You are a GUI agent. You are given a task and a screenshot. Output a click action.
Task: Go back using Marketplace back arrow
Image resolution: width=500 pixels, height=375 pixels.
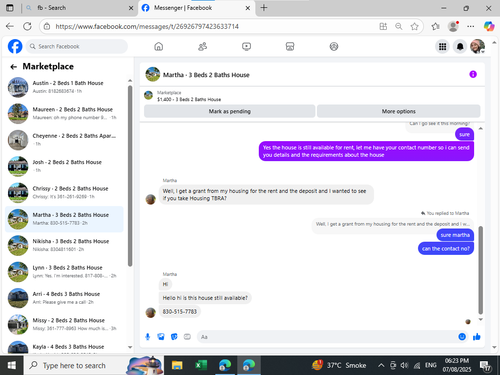click(13, 67)
